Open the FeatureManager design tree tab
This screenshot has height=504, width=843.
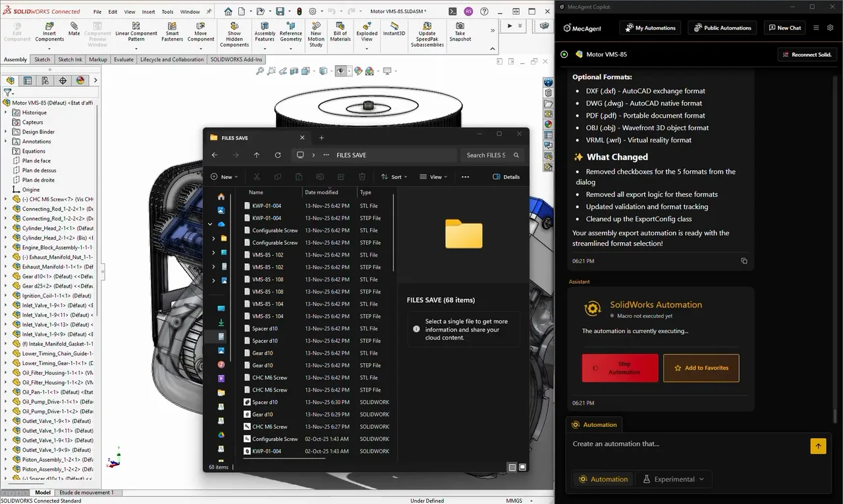[10, 80]
